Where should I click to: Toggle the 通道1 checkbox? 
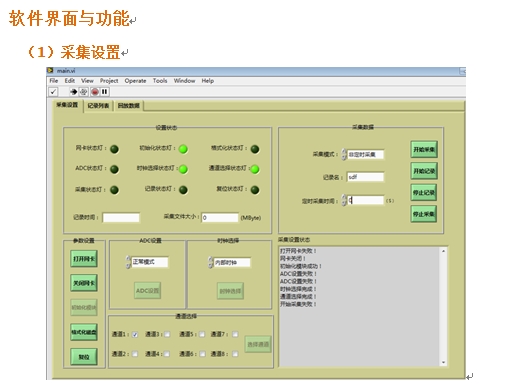coord(135,335)
